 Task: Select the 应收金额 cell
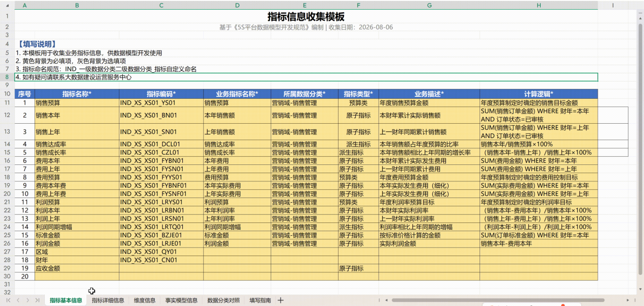(77, 268)
